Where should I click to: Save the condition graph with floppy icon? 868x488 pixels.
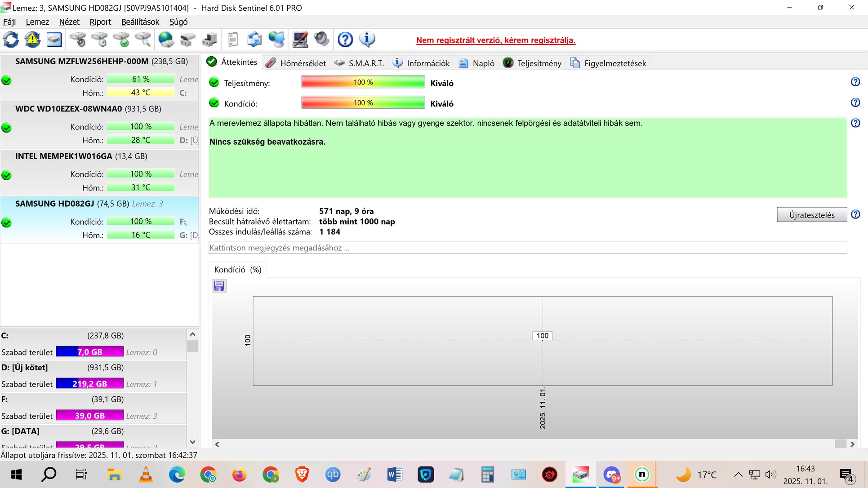(x=219, y=286)
